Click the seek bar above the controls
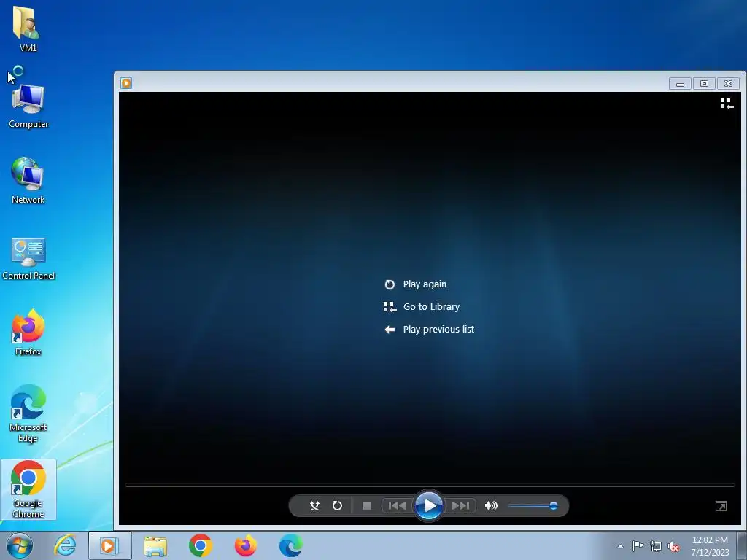The height and width of the screenshot is (560, 747). click(430, 485)
